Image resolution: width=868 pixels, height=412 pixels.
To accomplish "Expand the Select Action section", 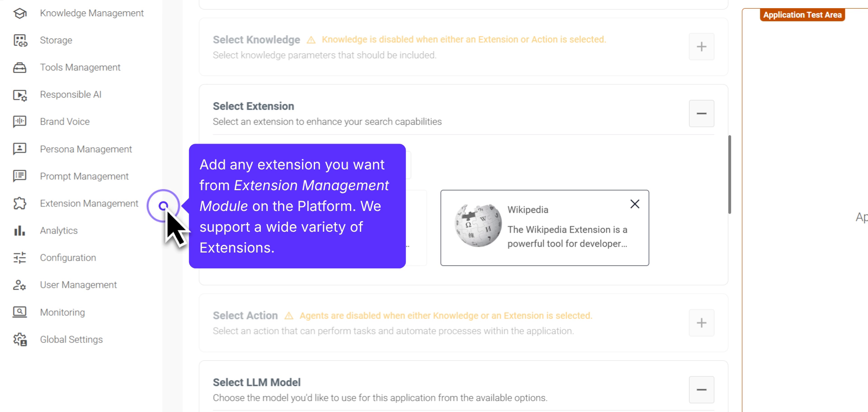I will coord(701,323).
